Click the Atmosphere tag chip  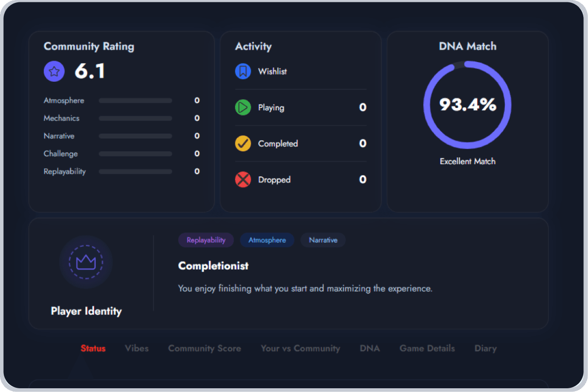pos(267,240)
